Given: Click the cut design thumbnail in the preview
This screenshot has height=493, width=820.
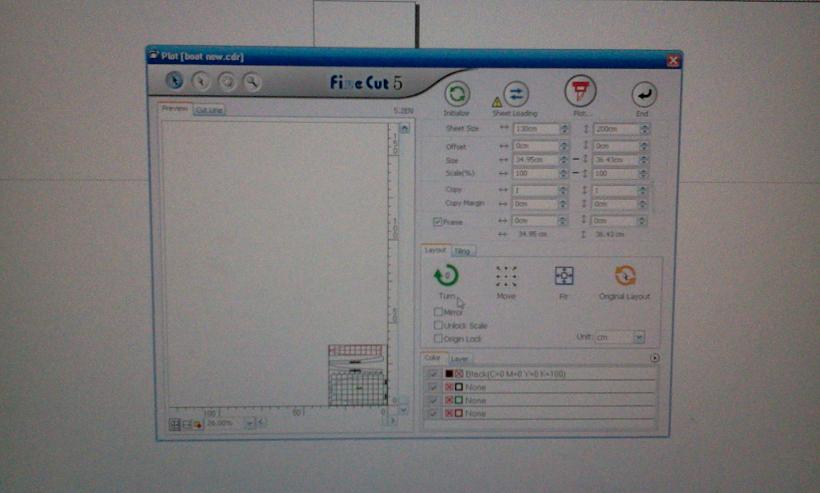Looking at the screenshot, I should [358, 375].
